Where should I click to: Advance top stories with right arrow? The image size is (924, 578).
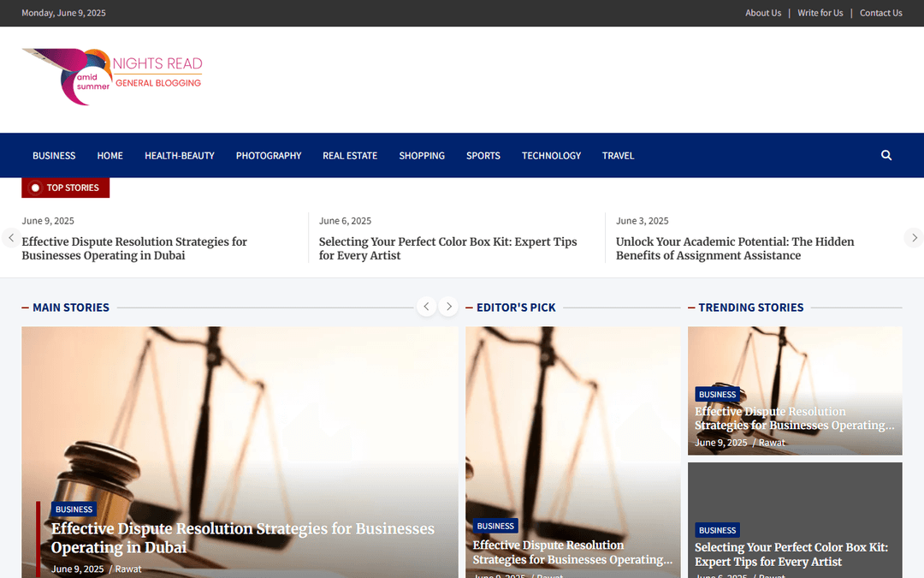click(x=914, y=238)
